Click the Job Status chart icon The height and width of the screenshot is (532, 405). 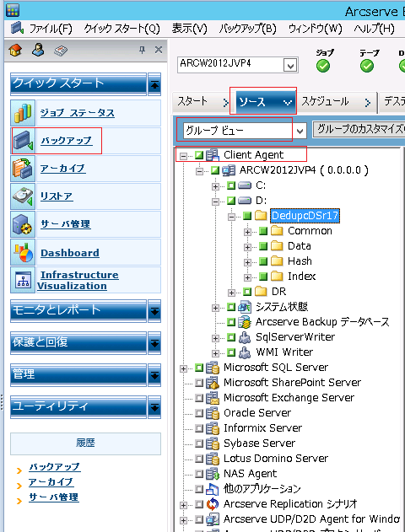(23, 113)
